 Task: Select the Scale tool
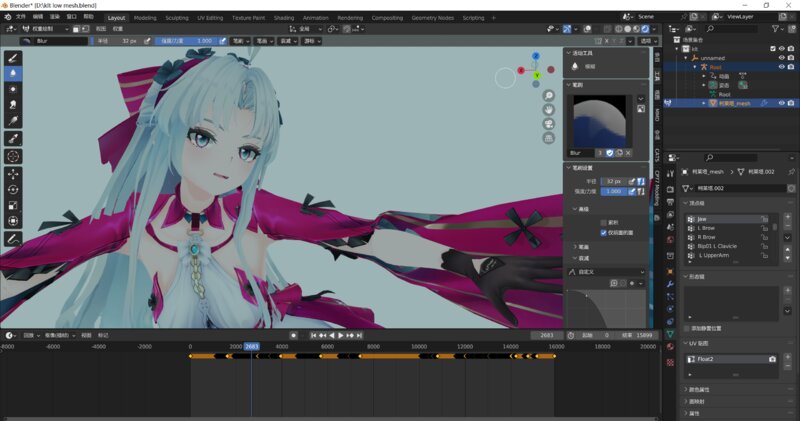tap(13, 205)
